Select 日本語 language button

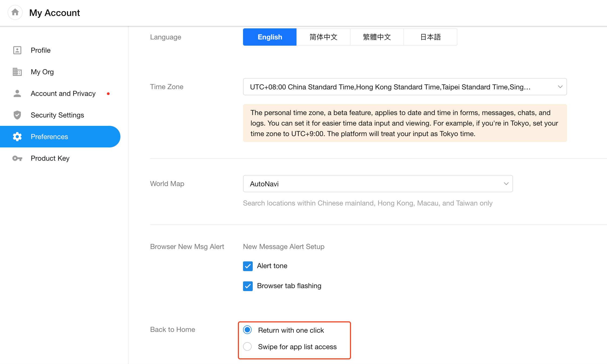430,37
